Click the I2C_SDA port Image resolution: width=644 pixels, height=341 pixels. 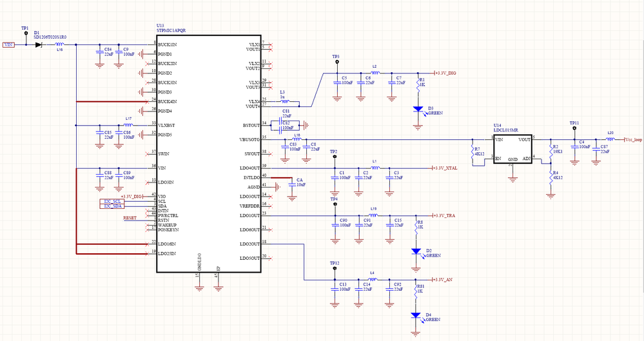[112, 206]
